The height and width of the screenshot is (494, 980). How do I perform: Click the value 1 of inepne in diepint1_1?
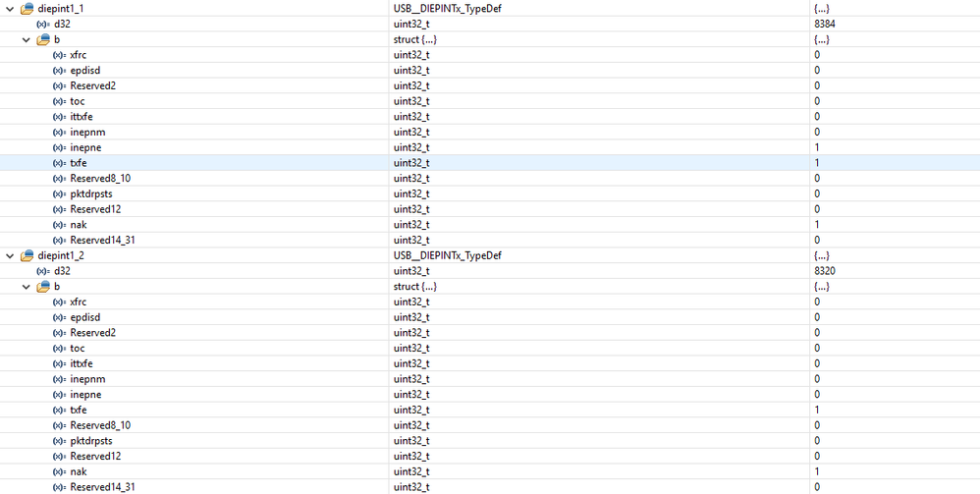point(817,147)
